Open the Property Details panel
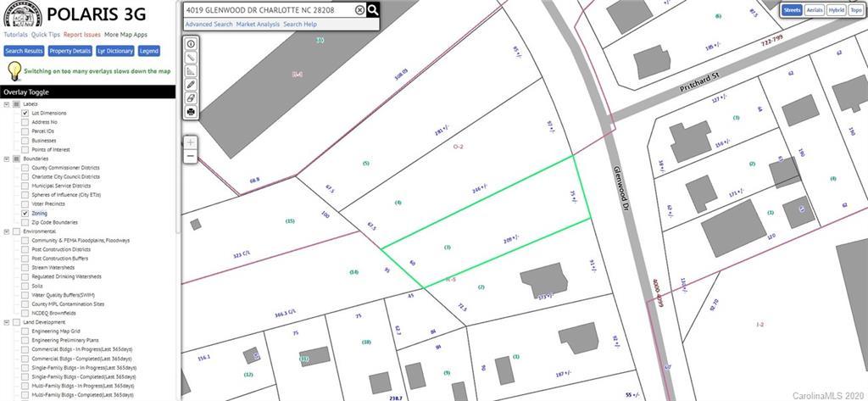The height and width of the screenshot is (401, 868). 70,51
